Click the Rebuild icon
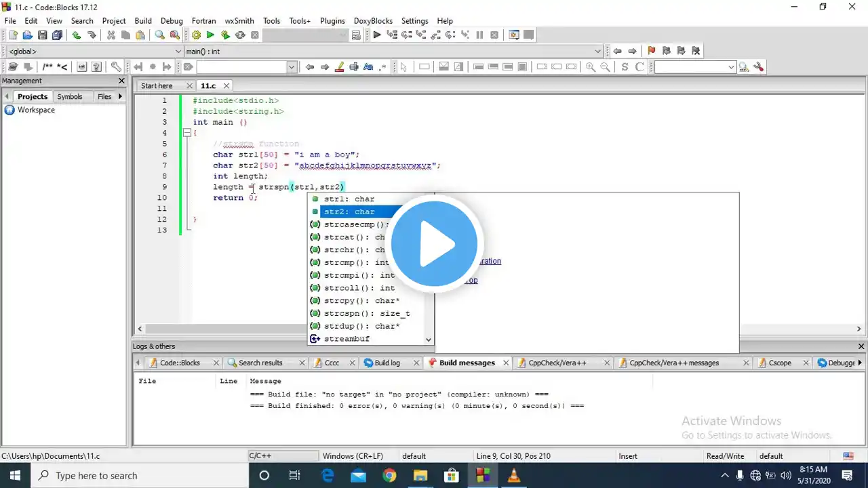This screenshot has width=868, height=488. tap(240, 35)
